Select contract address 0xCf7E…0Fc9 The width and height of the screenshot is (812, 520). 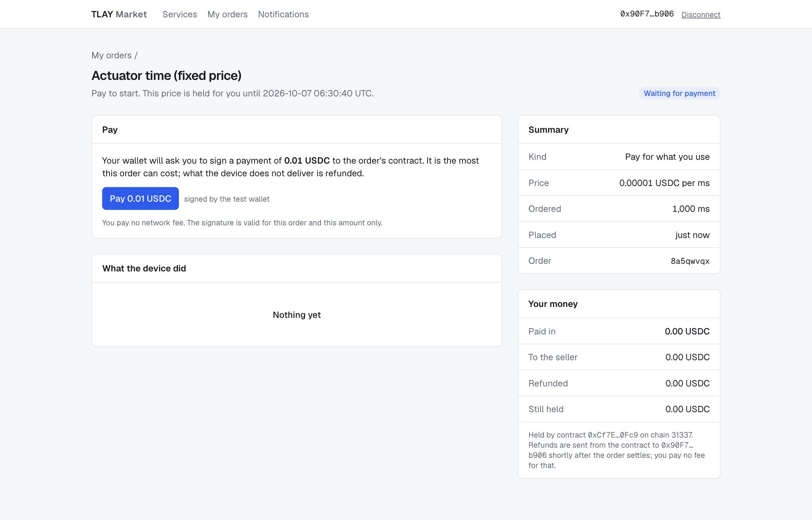point(613,435)
